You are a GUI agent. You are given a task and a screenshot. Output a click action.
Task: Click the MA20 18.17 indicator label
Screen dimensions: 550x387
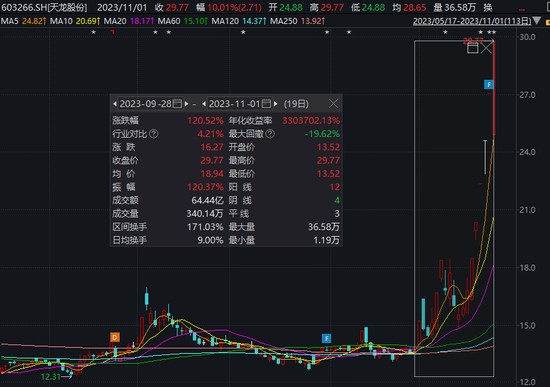click(x=129, y=21)
